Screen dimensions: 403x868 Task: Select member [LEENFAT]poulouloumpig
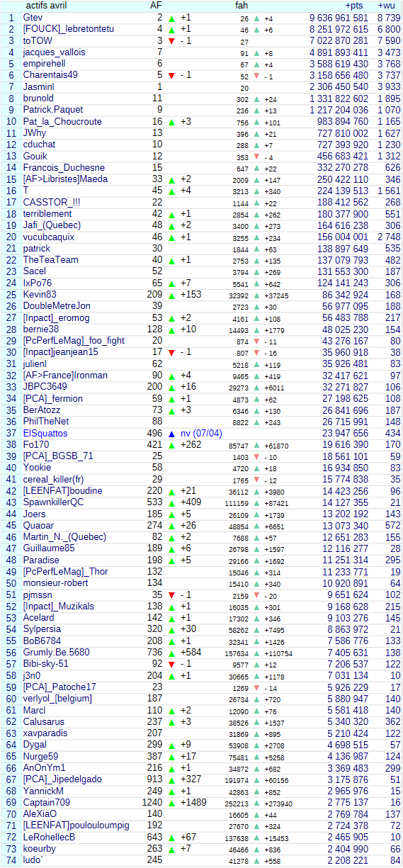click(76, 825)
